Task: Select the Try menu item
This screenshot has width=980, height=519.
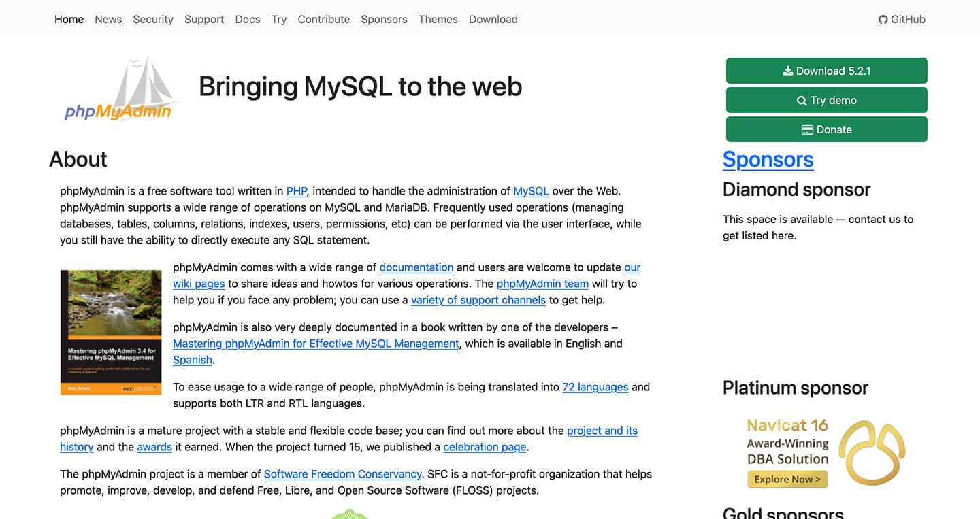Action: pyautogui.click(x=279, y=19)
